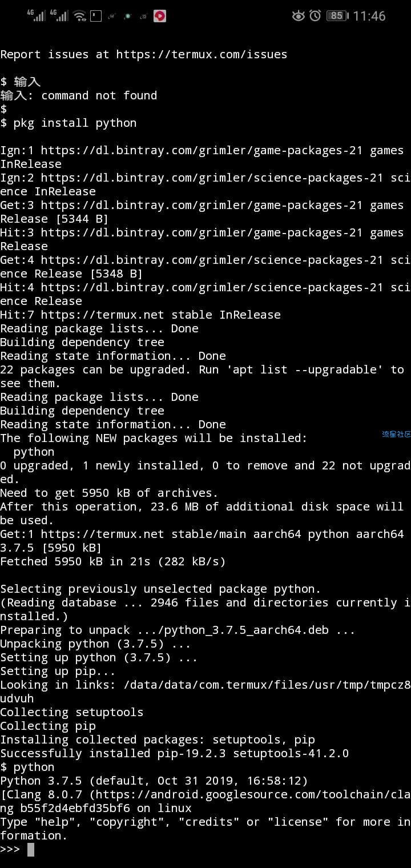Viewport: 411px width, 868px height.
Task: Tap the first 4G signal strength icon
Action: click(37, 15)
